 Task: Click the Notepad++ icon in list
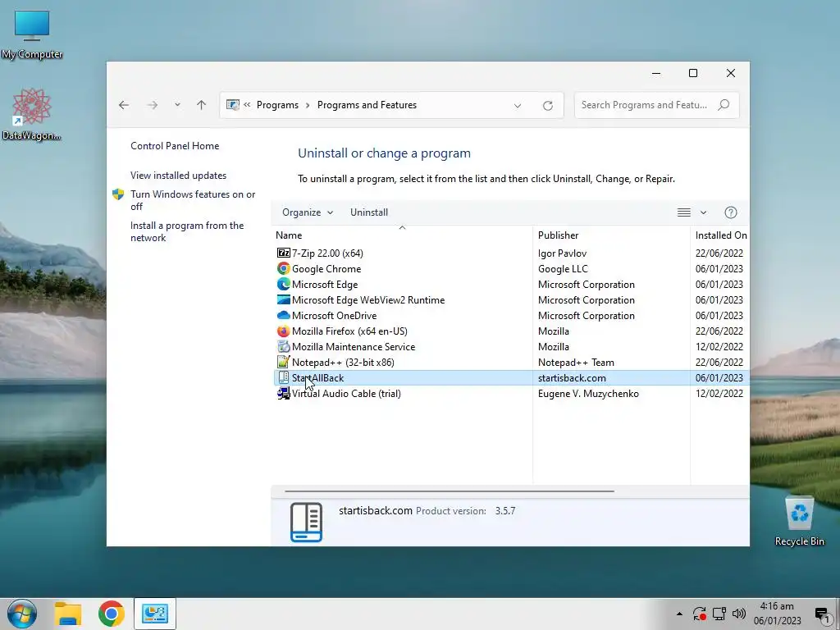coord(283,362)
